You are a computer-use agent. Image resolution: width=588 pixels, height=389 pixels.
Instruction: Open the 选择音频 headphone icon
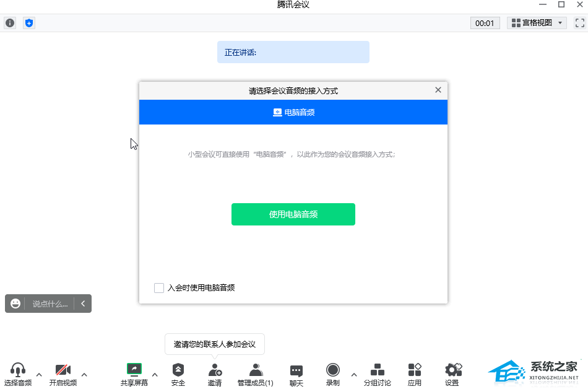[18, 370]
